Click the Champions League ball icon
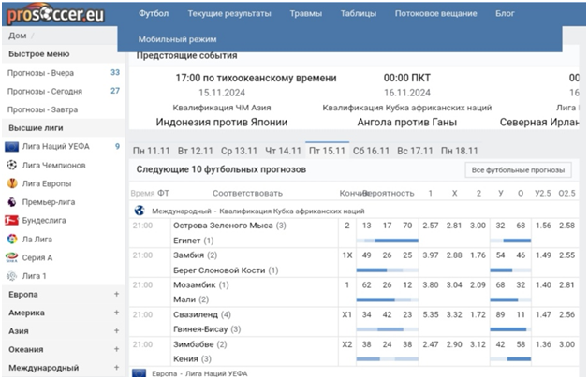This screenshot has width=588, height=379. (12, 165)
